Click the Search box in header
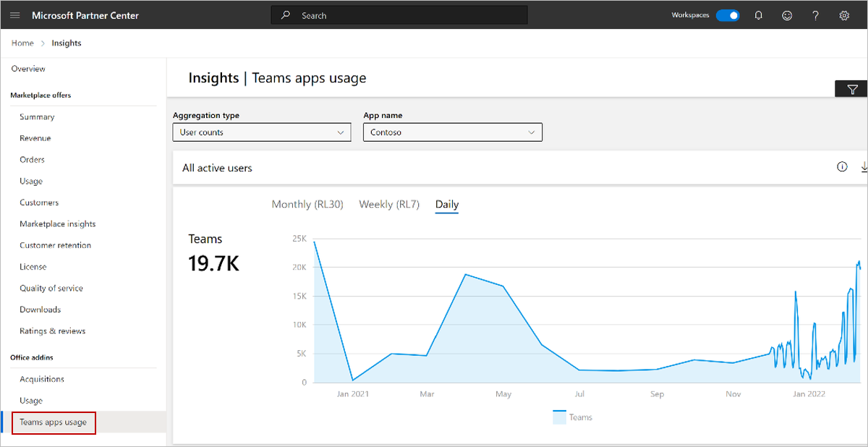The image size is (868, 447). pos(399,15)
